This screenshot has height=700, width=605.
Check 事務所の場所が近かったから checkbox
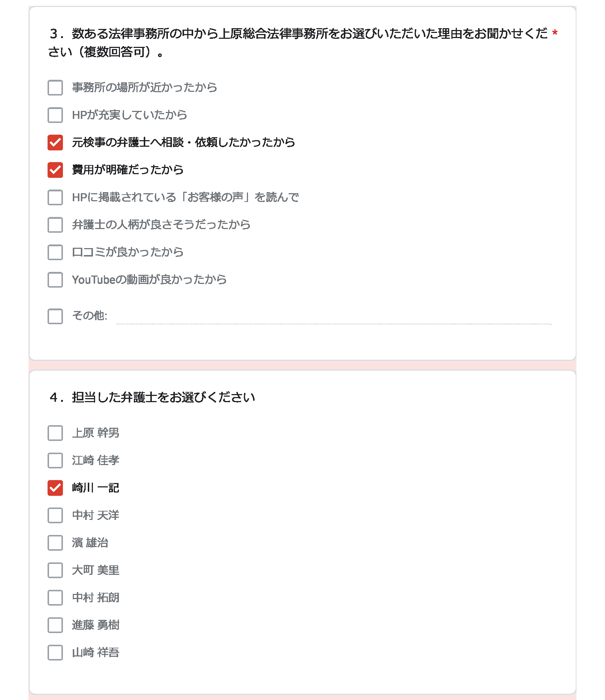pos(55,88)
